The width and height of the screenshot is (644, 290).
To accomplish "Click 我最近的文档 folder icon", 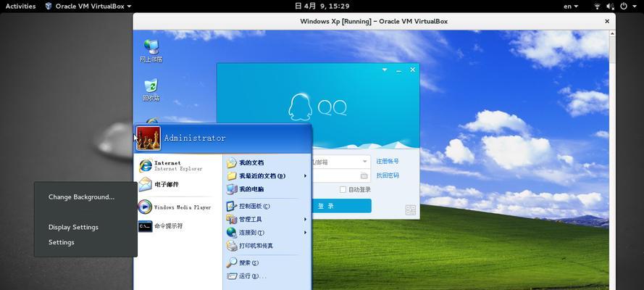I will pos(232,175).
